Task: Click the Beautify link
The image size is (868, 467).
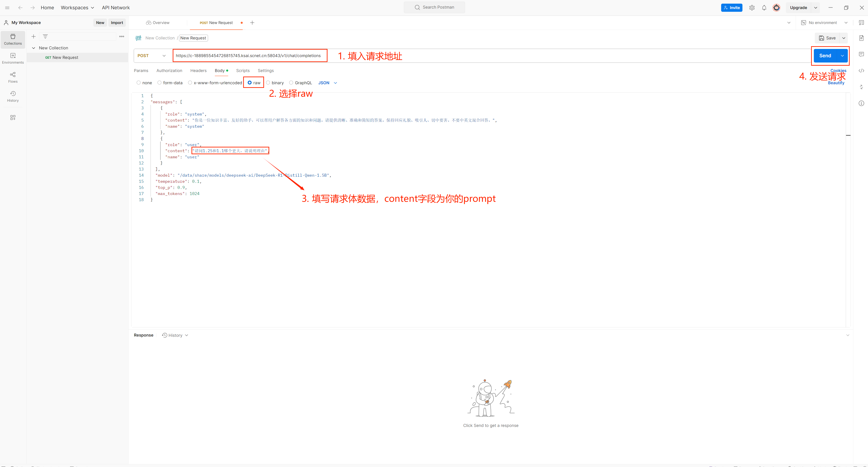Action: 836,83
